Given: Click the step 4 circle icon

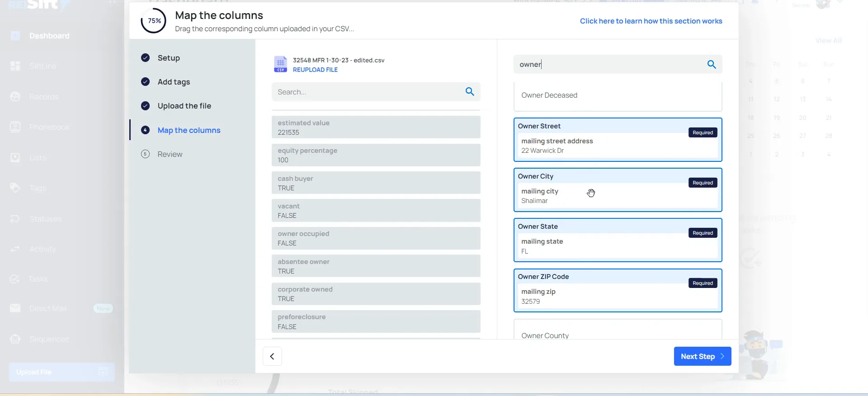Looking at the screenshot, I should [145, 130].
